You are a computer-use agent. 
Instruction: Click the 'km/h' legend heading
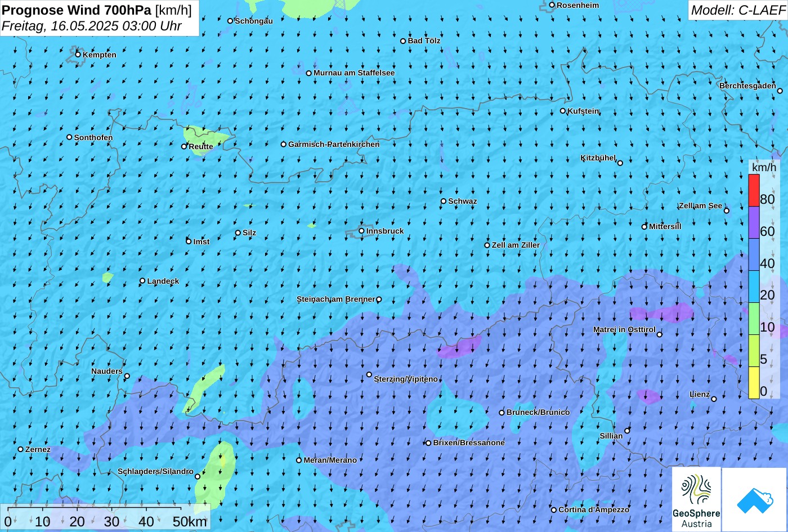[x=764, y=167]
